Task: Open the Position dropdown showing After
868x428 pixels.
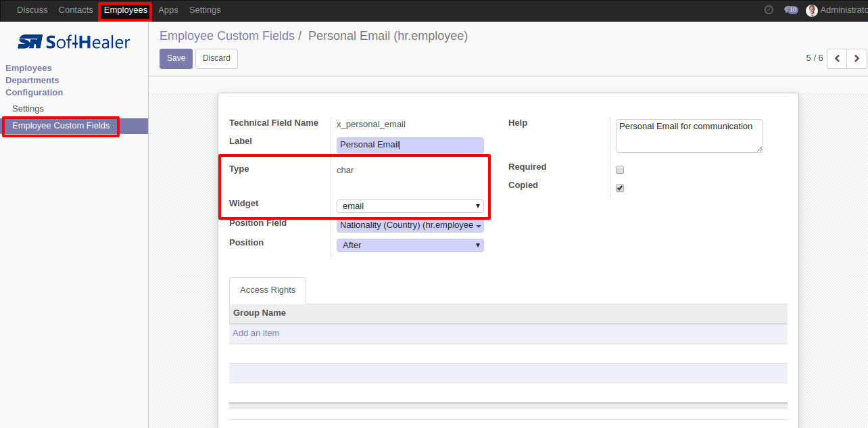Action: coord(410,245)
